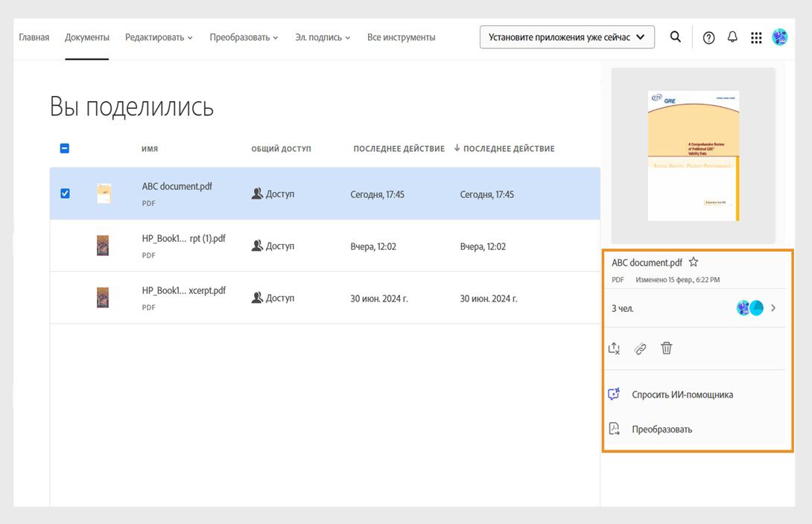Go to the Главная tab
Screen dimensions: 812x524
[x=34, y=37]
